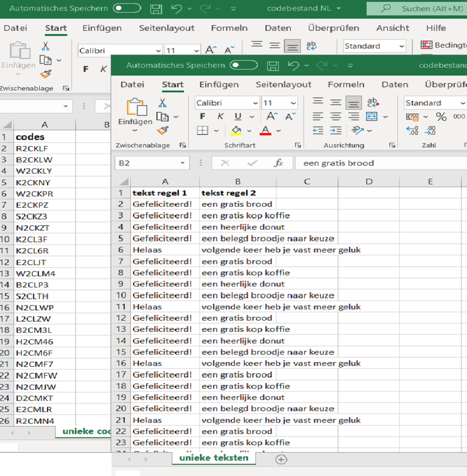The width and height of the screenshot is (467, 476).
Task: Click the fx Insert Function icon
Action: pos(278,163)
